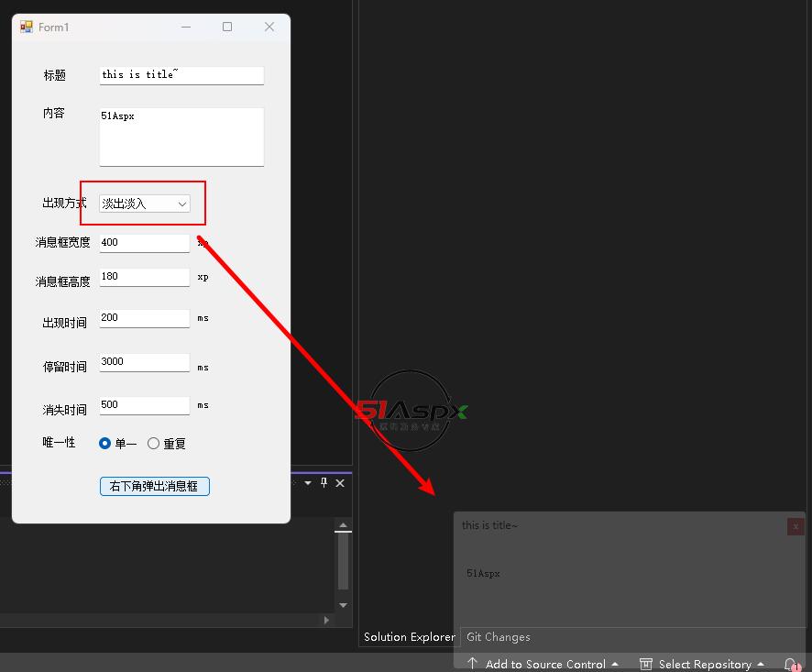Click the 内容 content text area
Screen dimensions: 812x672
(181, 137)
